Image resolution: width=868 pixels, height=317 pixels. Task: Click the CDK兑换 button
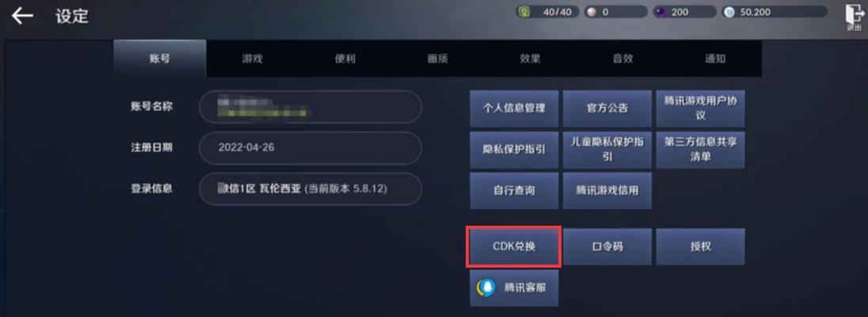tap(514, 246)
